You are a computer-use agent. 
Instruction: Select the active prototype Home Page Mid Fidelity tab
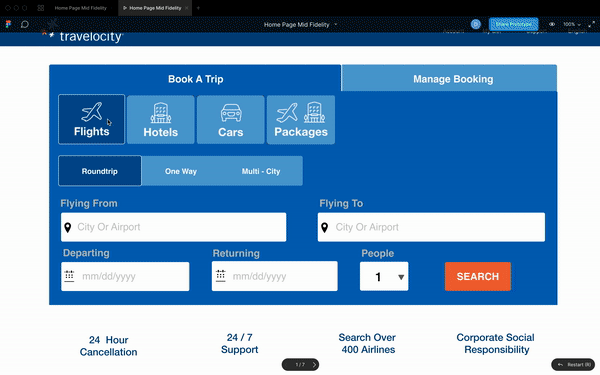coord(155,8)
